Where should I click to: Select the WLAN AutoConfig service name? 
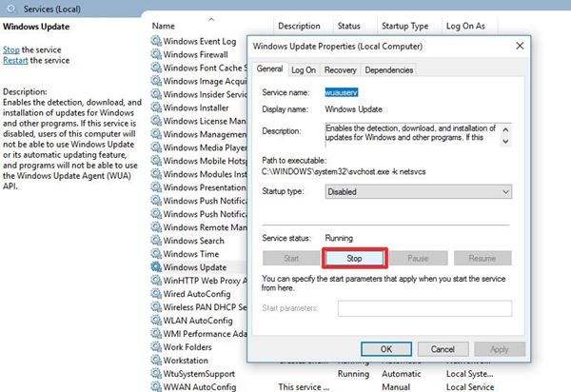198,321
